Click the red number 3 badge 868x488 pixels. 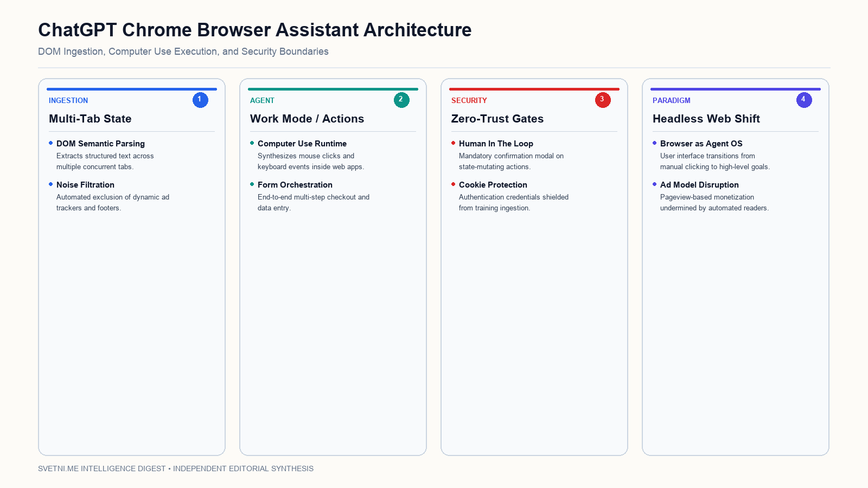[603, 100]
